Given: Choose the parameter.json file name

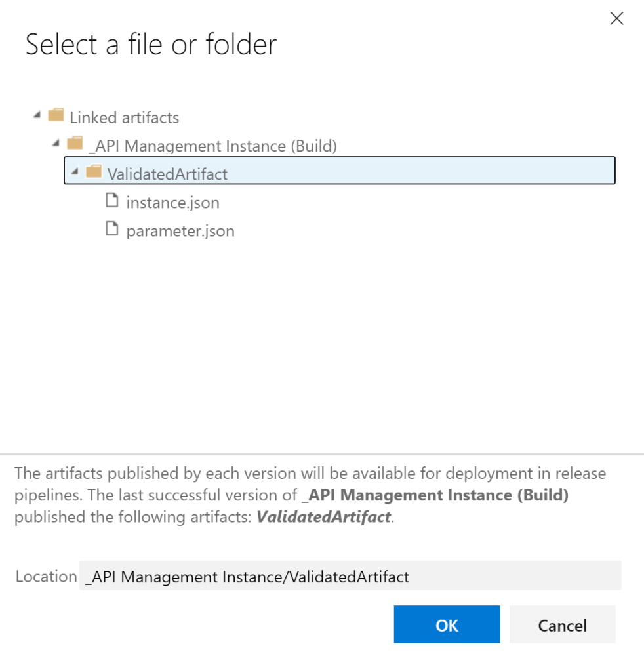Looking at the screenshot, I should [180, 231].
